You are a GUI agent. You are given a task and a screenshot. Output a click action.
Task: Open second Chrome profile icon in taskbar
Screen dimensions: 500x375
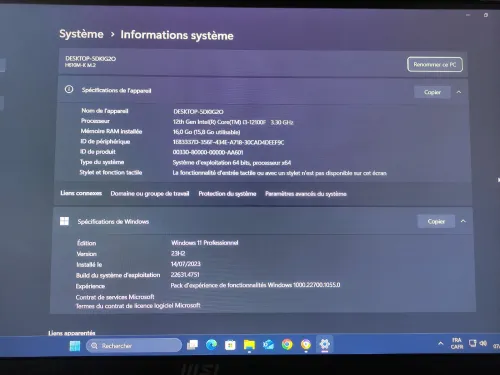pos(306,344)
